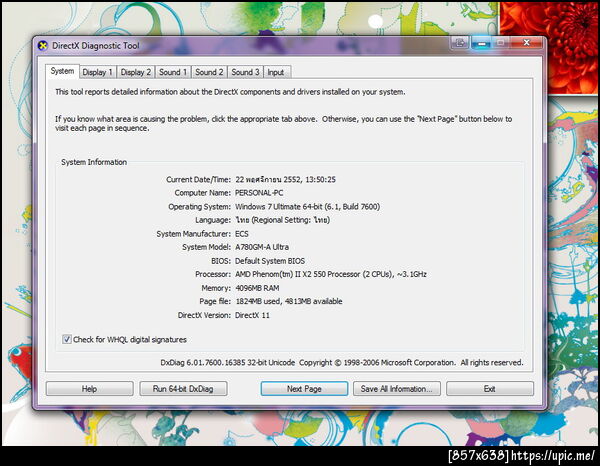This screenshot has width=600, height=466.
Task: Click the computer name PERSONAL-PC
Action: pyautogui.click(x=259, y=193)
